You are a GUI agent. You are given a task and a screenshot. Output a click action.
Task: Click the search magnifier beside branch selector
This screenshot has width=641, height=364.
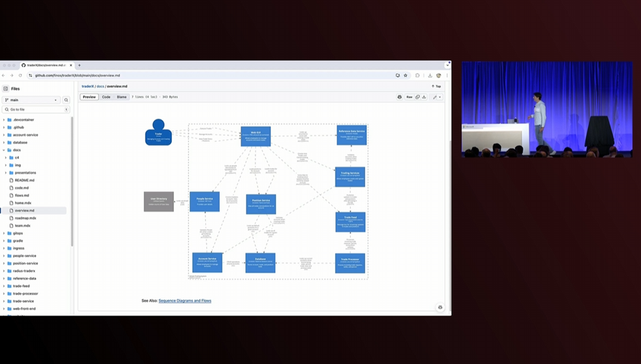pyautogui.click(x=66, y=100)
